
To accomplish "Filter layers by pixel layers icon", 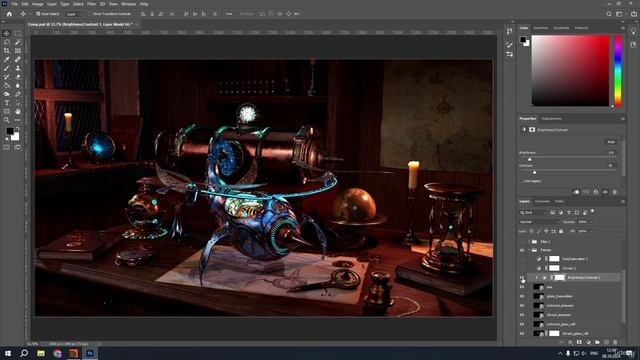I will pyautogui.click(x=553, y=213).
